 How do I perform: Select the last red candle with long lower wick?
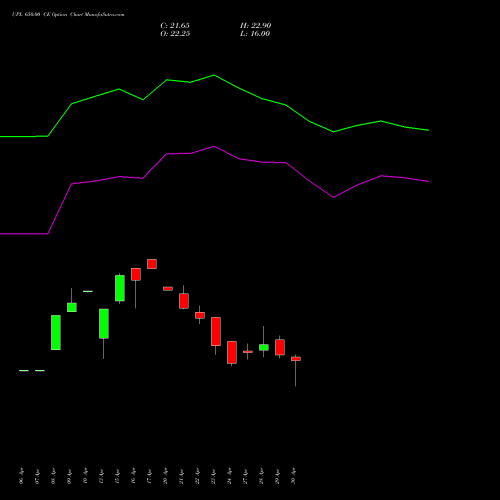296,359
